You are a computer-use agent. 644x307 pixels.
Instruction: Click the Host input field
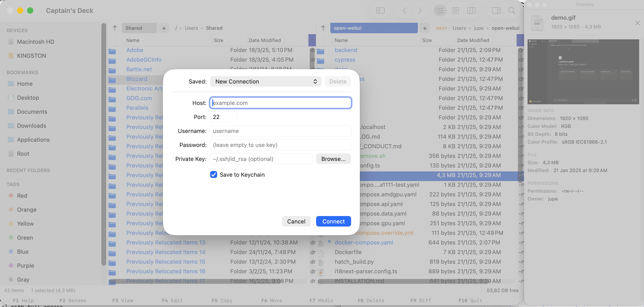point(280,103)
